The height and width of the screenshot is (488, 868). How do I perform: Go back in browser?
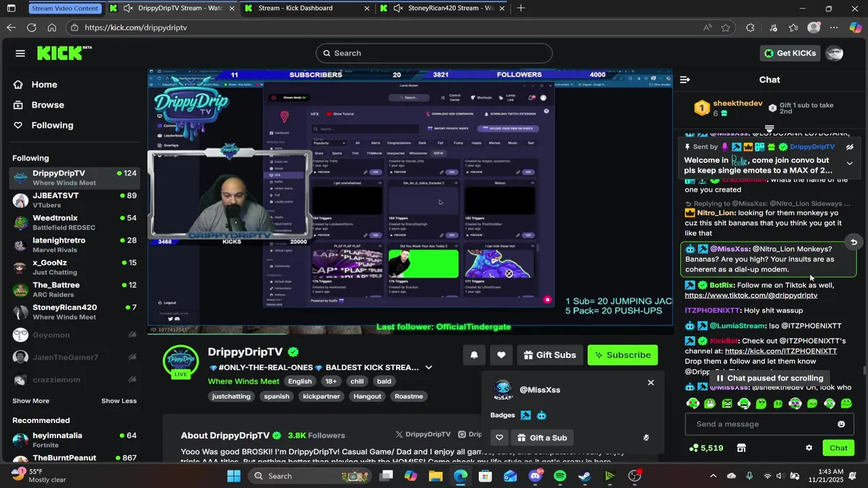pos(11,28)
